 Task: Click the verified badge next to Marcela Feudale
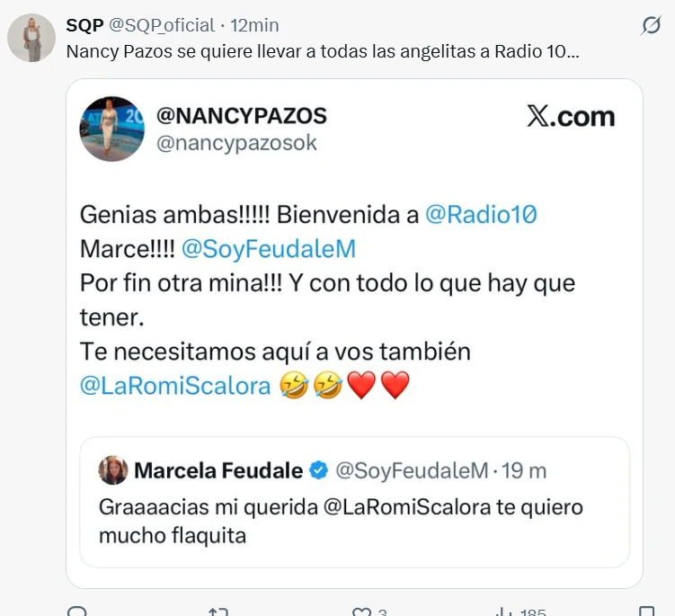318,470
